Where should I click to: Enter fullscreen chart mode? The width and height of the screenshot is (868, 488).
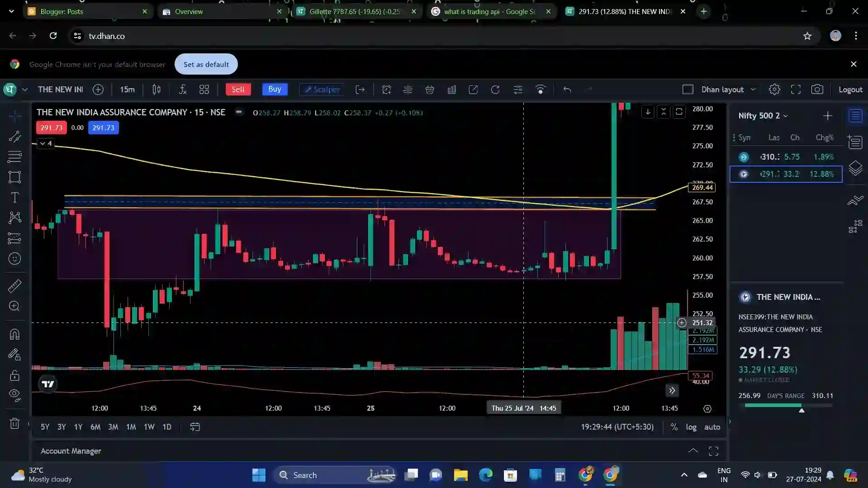796,90
